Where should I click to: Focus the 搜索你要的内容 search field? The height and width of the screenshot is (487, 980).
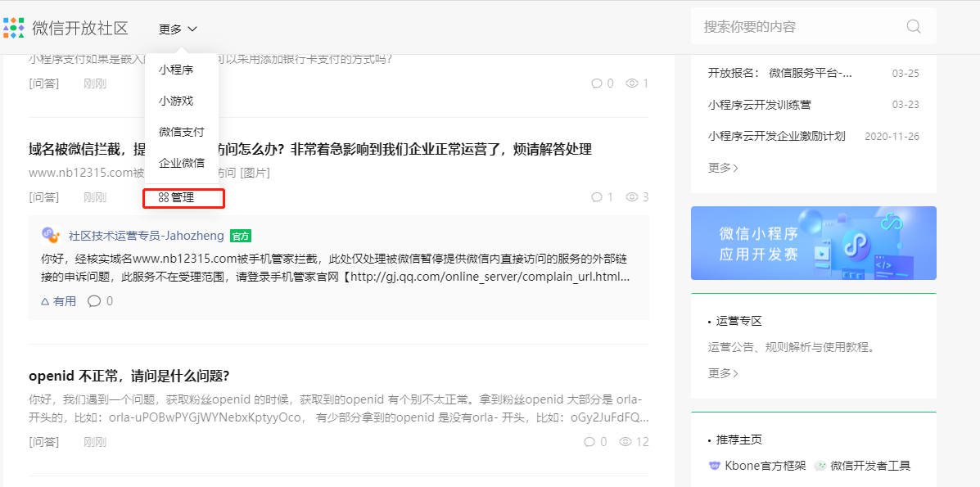point(813,26)
